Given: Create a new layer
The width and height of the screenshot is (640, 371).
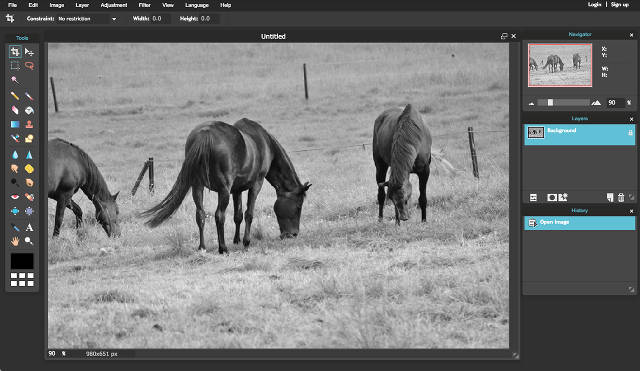Looking at the screenshot, I should 610,198.
